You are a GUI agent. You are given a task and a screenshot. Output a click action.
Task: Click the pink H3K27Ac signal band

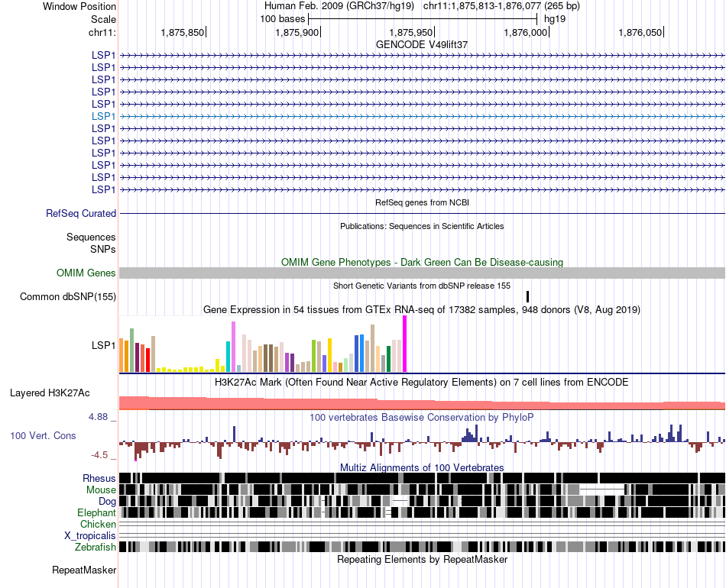tap(422, 403)
